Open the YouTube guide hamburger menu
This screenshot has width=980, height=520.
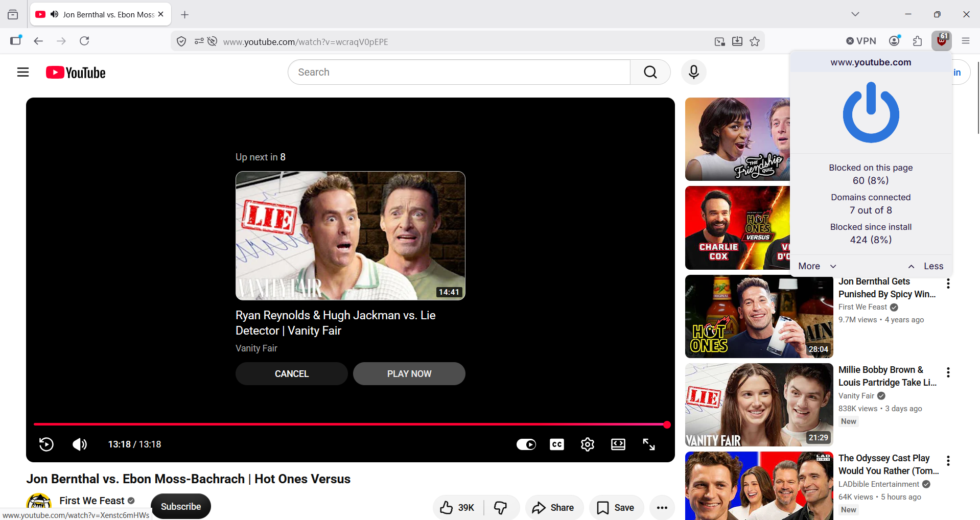23,72
